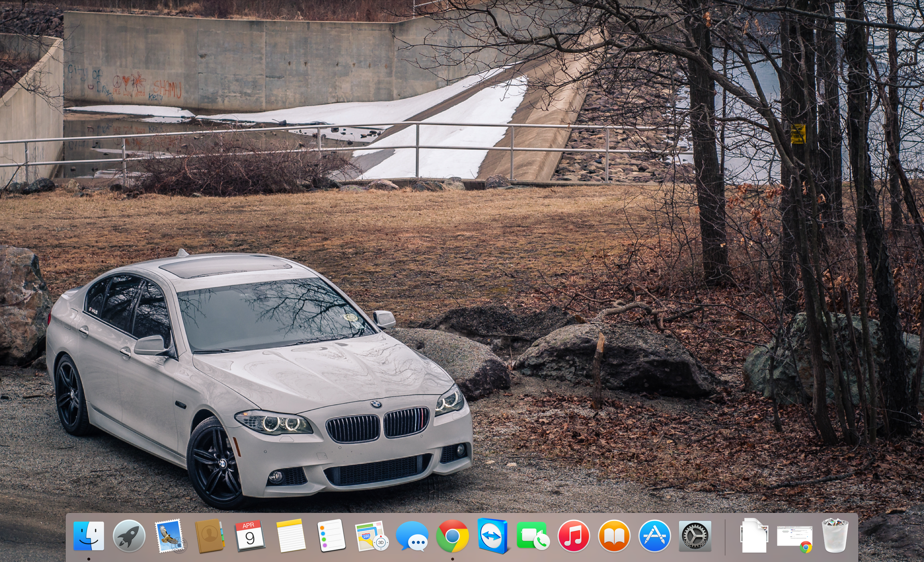Restore the minimized Chrome window
The height and width of the screenshot is (562, 924).
(795, 539)
